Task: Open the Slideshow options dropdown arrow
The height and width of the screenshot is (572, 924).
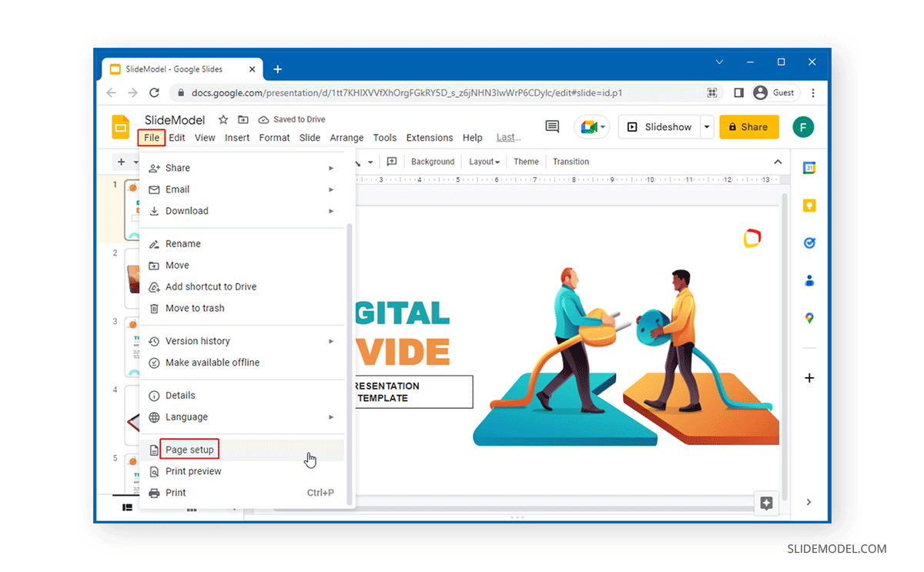Action: click(x=705, y=126)
